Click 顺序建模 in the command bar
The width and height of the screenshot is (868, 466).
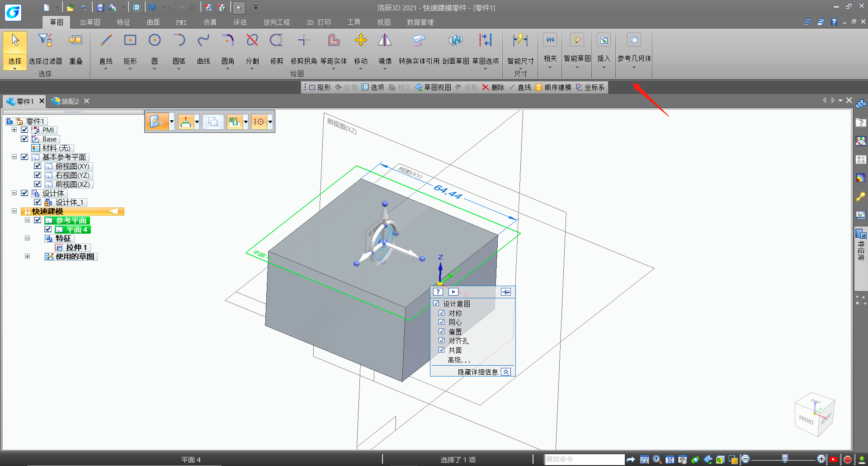tap(553, 87)
